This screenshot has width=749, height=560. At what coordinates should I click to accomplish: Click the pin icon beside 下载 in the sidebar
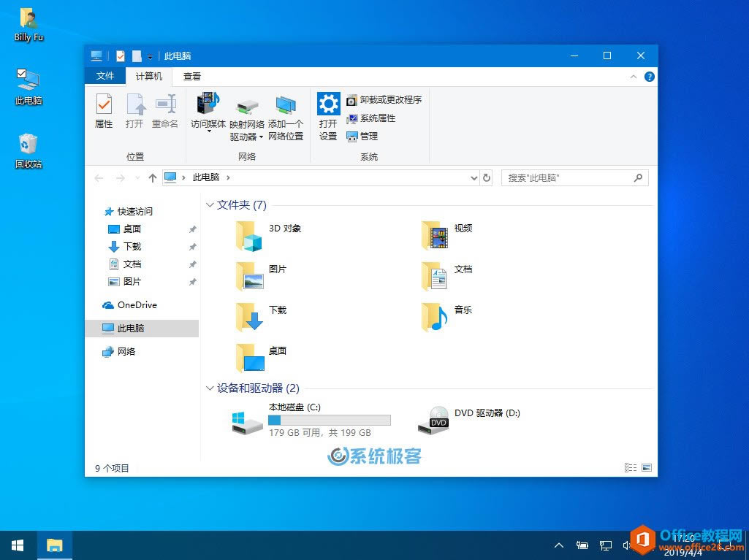click(x=192, y=247)
